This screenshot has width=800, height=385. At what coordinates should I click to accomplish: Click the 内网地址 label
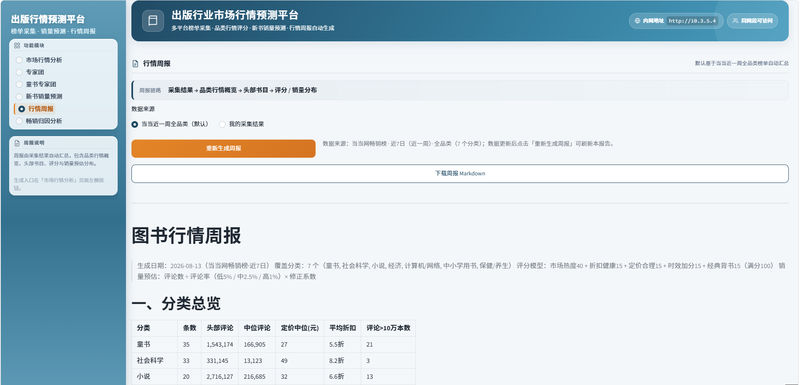pyautogui.click(x=653, y=21)
